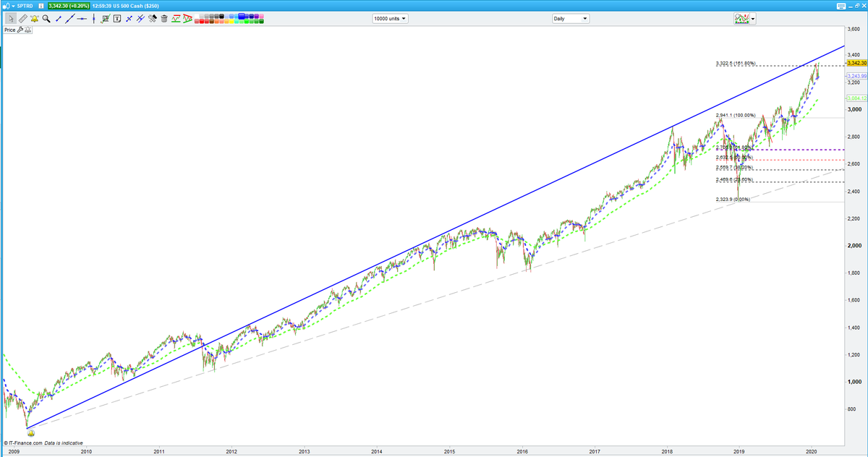The width and height of the screenshot is (868, 457).
Task: Open Price settings wrench icon
Action: pos(20,30)
